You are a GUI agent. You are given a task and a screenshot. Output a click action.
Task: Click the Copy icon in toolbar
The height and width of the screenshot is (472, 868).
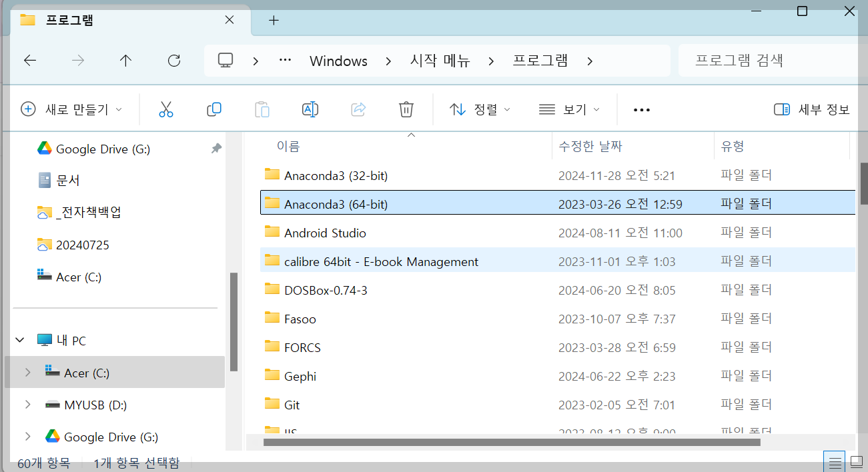coord(214,109)
